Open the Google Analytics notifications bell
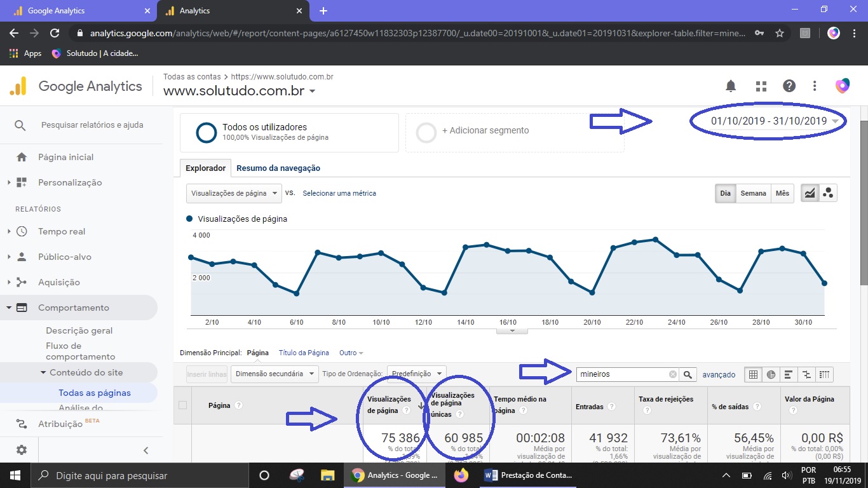The width and height of the screenshot is (868, 488). 731,86
